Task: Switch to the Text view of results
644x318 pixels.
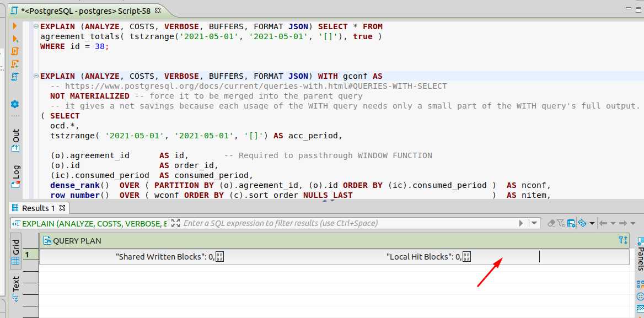Action: (16, 288)
